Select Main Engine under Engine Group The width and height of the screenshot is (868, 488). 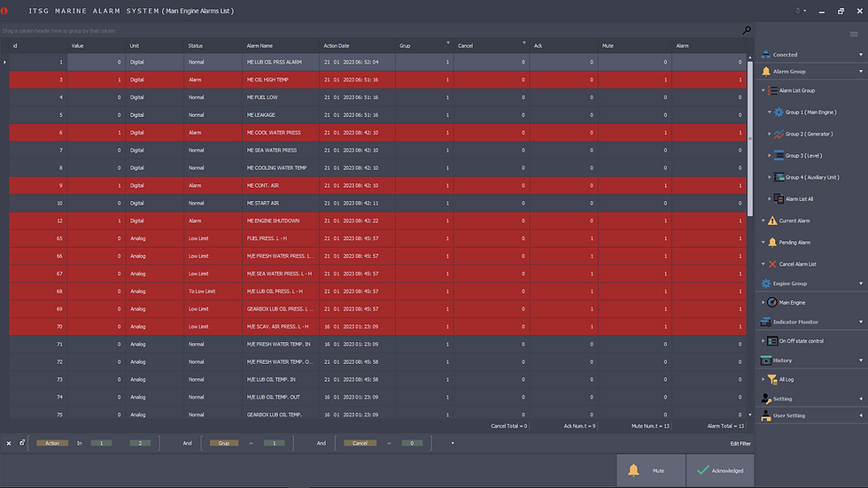click(x=792, y=303)
